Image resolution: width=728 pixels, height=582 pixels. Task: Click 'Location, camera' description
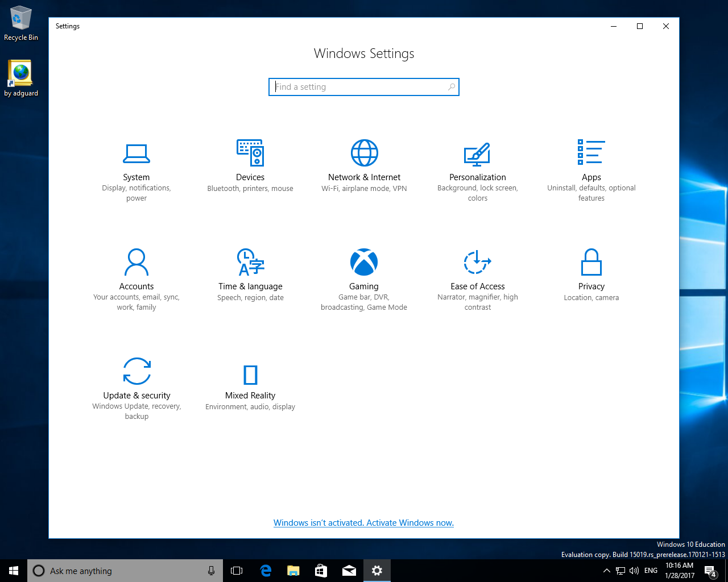pyautogui.click(x=591, y=298)
